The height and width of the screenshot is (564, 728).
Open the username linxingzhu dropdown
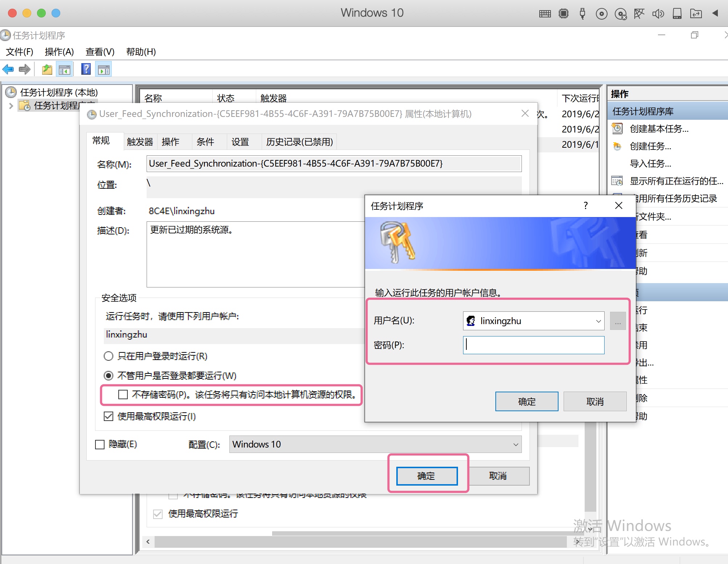coord(598,321)
